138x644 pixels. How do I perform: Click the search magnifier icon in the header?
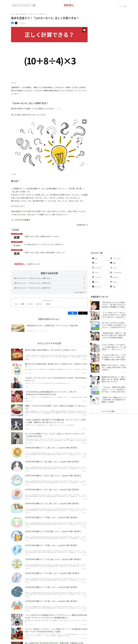tap(34, 5)
